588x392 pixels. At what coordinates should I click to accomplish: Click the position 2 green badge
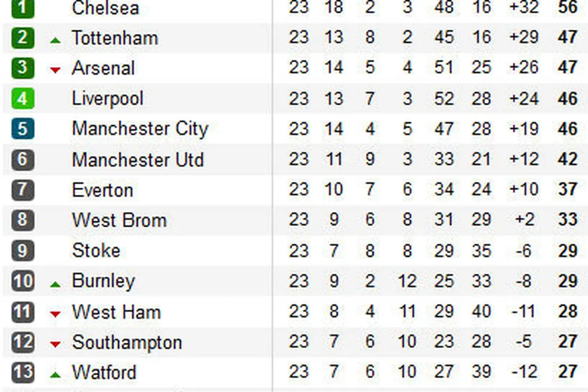pyautogui.click(x=22, y=38)
